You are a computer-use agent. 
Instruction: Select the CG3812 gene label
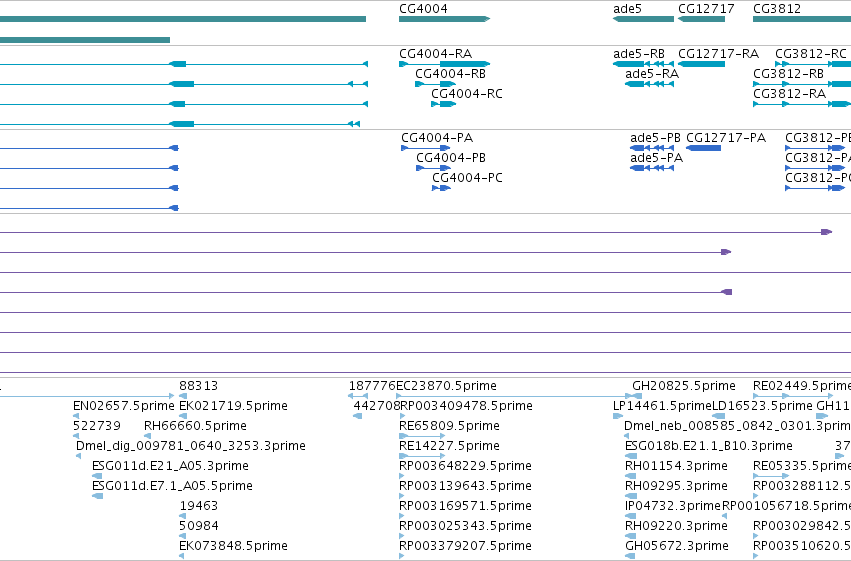777,9
